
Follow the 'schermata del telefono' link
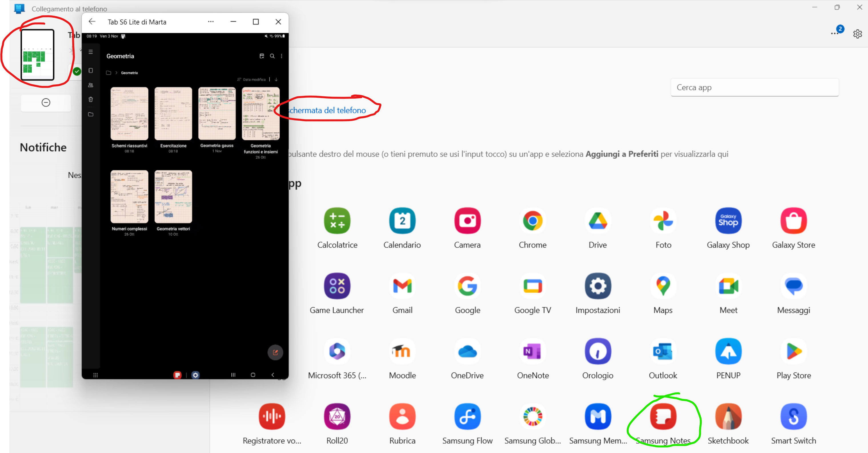coord(326,110)
